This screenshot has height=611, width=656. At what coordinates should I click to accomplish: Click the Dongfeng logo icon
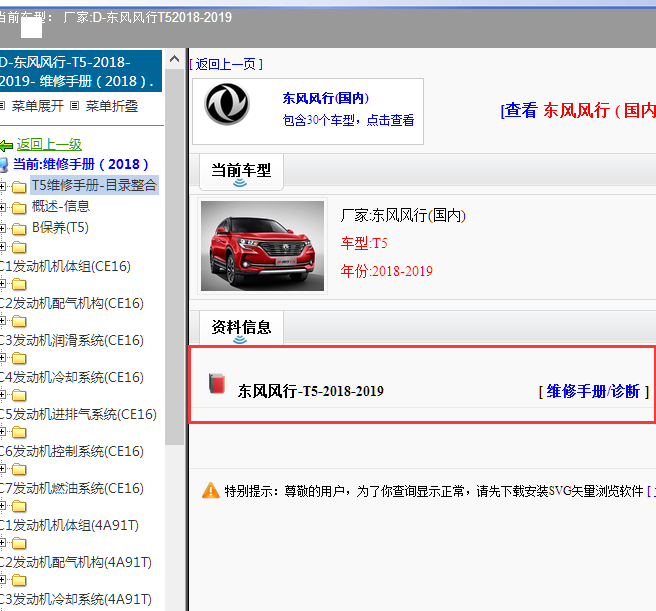point(227,104)
